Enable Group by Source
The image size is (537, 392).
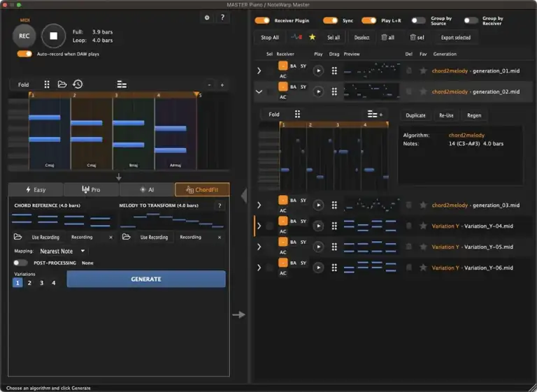418,20
